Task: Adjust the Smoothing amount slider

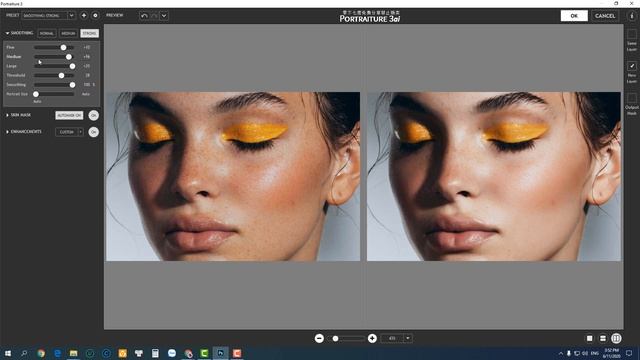Action: tap(72, 85)
